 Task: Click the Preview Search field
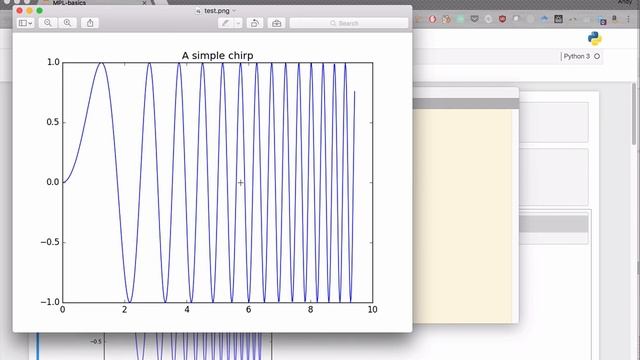349,23
